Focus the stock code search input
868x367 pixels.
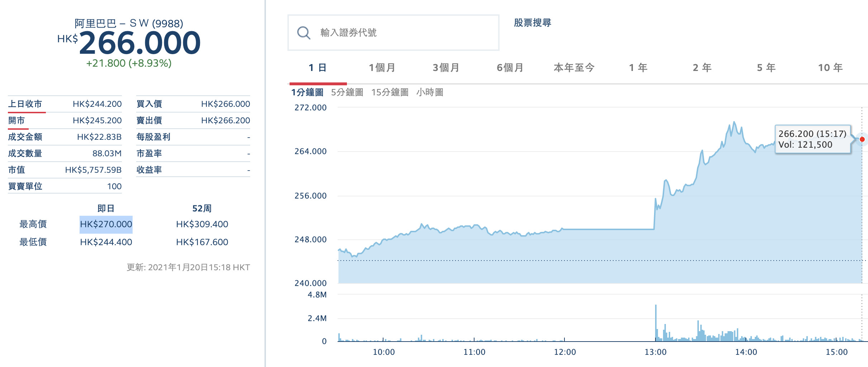point(393,33)
